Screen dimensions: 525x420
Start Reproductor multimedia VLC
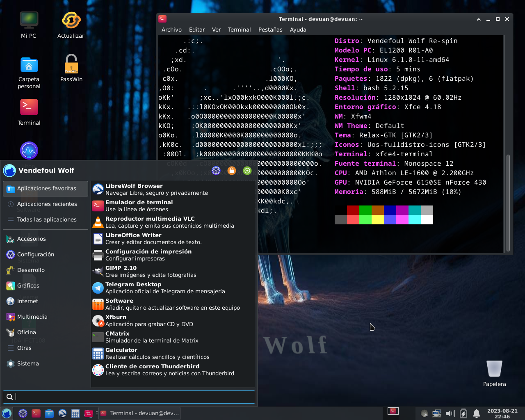click(x=173, y=222)
